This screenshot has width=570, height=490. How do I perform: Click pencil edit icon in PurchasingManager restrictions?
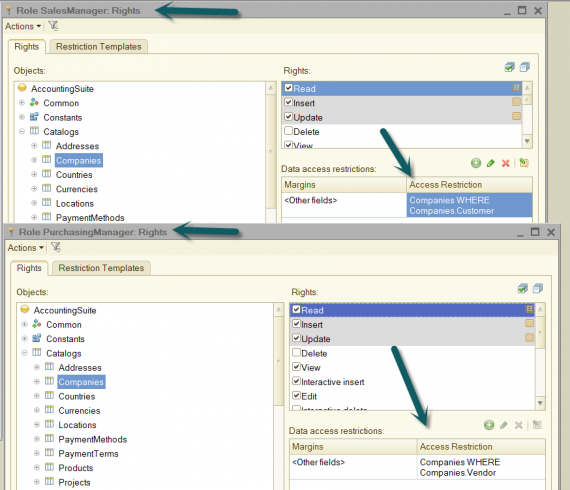tap(504, 425)
